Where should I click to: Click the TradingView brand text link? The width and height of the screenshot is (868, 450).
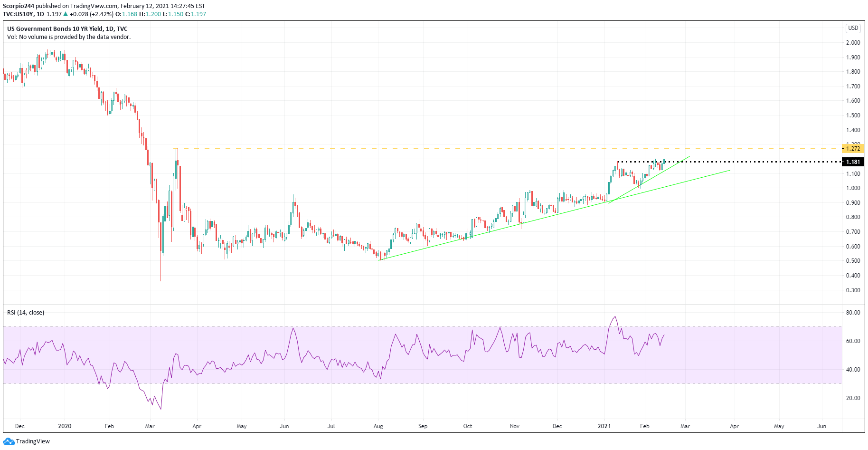(x=33, y=441)
